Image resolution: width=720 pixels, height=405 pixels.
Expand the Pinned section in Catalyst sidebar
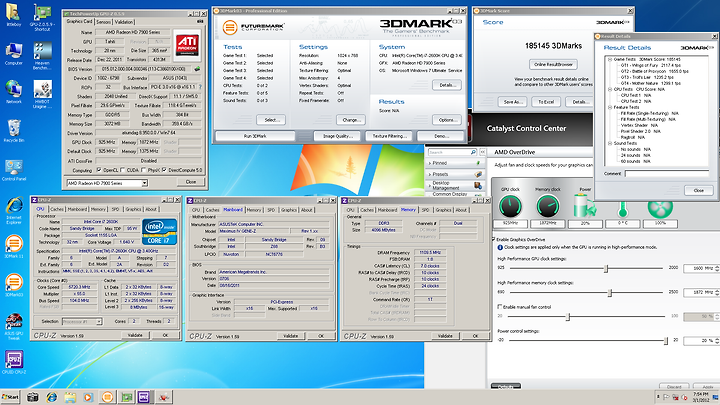455,163
